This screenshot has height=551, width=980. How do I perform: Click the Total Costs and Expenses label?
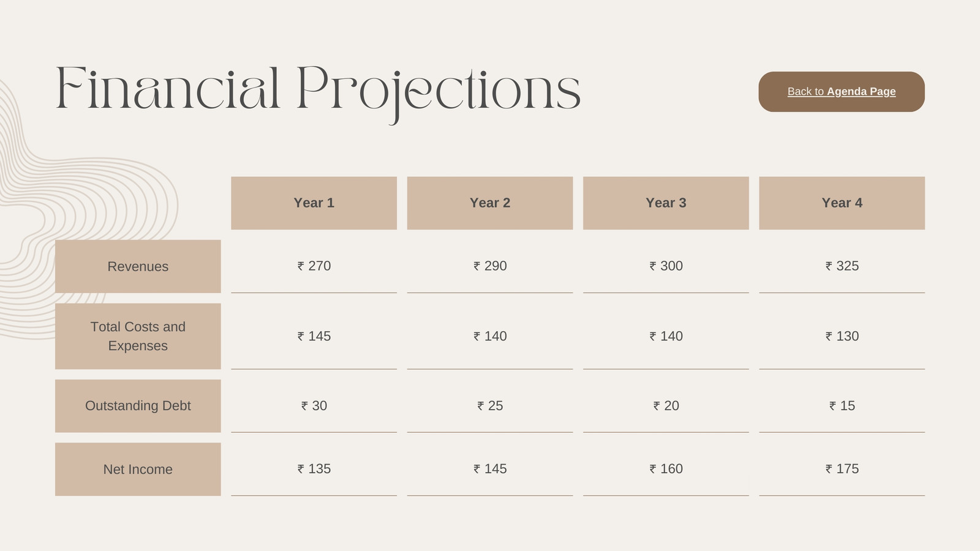pyautogui.click(x=138, y=336)
